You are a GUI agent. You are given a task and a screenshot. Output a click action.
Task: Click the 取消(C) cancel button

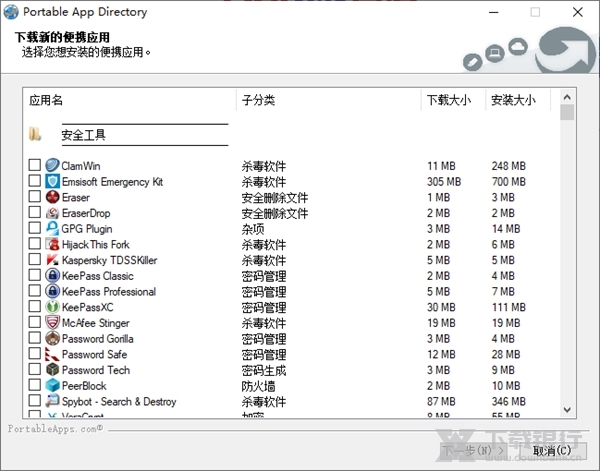(552, 451)
